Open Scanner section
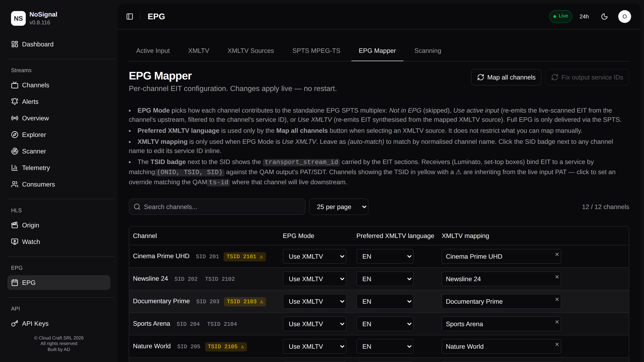 (59, 151)
